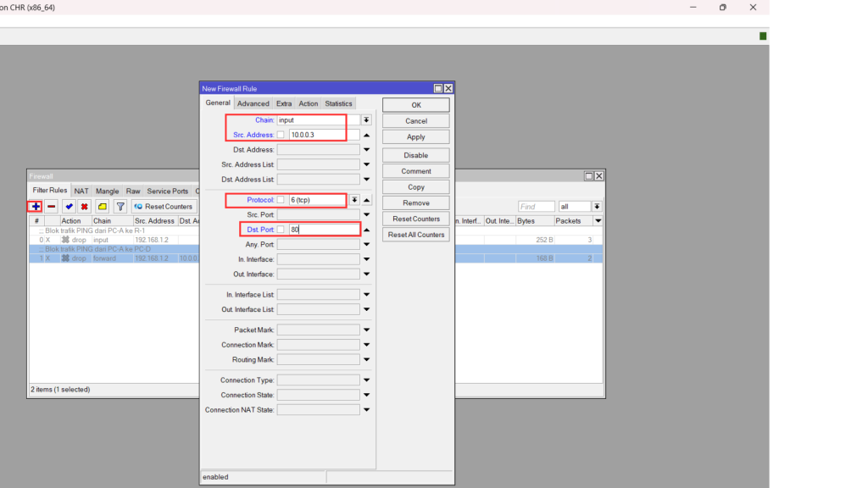Enable selected rule with blue checkmark icon
The height and width of the screenshot is (488, 868).
[69, 207]
